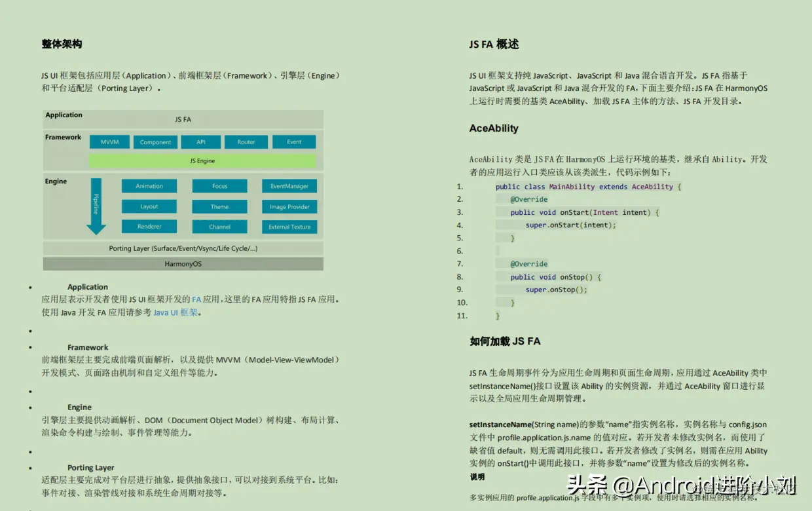Click the Channel box in Engine section
Viewport: 812px width, 511px height.
point(219,227)
